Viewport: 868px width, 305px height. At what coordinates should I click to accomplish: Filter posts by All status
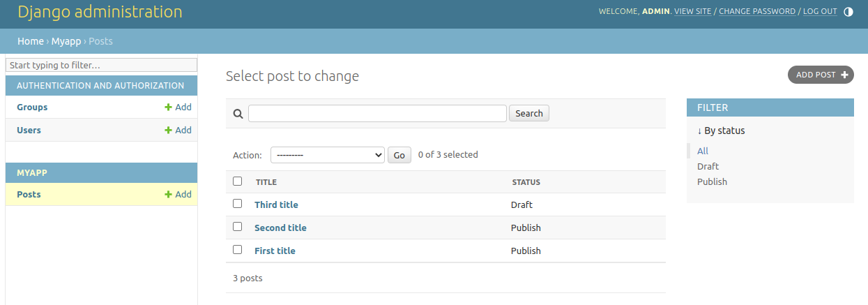point(703,151)
